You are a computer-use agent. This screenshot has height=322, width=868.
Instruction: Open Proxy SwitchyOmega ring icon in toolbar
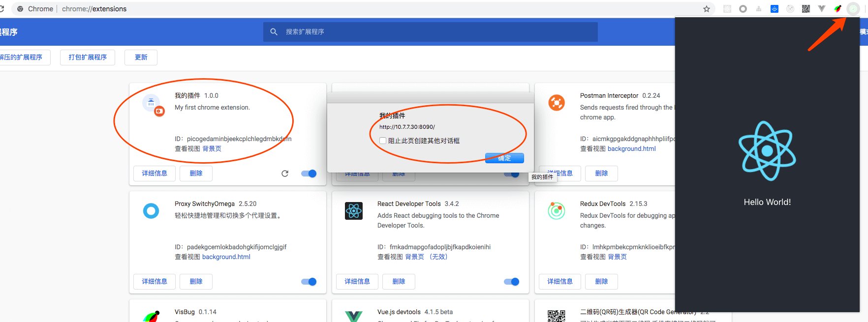(743, 9)
